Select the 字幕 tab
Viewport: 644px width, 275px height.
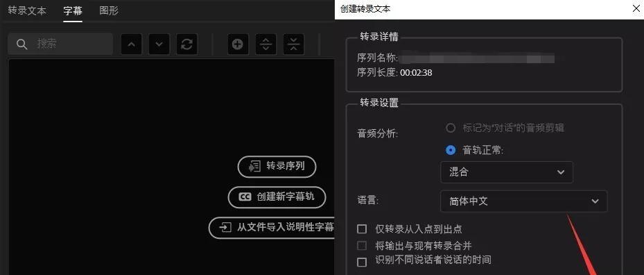pos(73,10)
